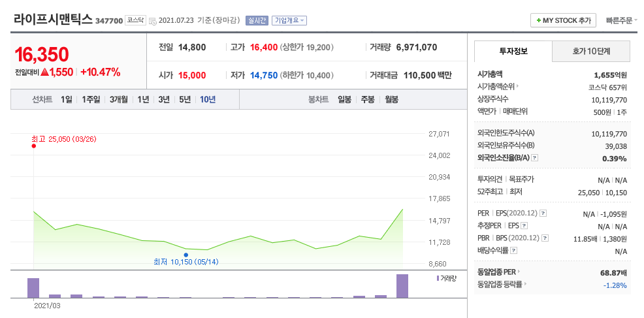
Task: Add stock via MY STOCK 추가 button
Action: click(563, 20)
